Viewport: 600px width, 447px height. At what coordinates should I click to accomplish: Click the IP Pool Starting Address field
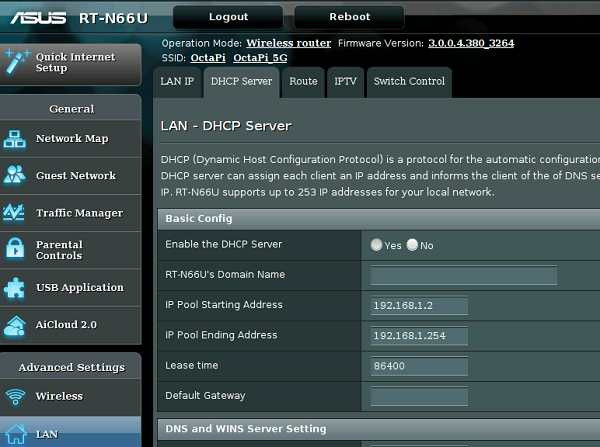pyautogui.click(x=419, y=305)
